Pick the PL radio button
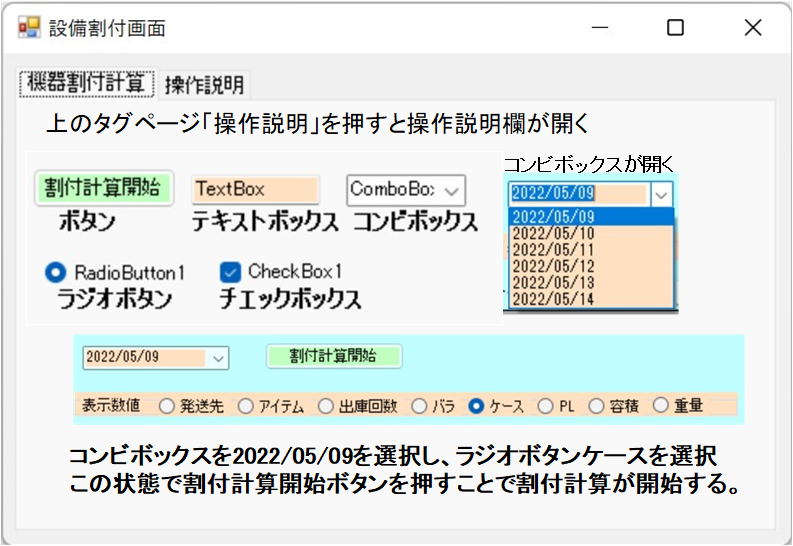Screen dimensions: 793x546 (x=545, y=406)
